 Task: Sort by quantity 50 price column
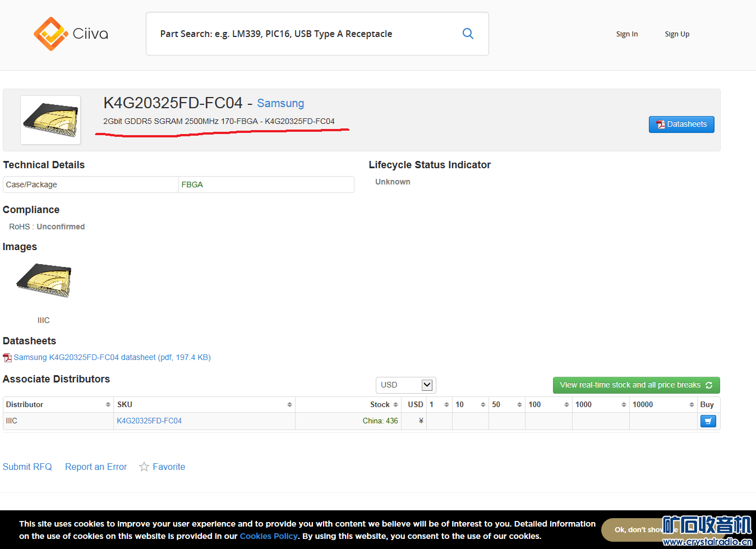(x=506, y=404)
